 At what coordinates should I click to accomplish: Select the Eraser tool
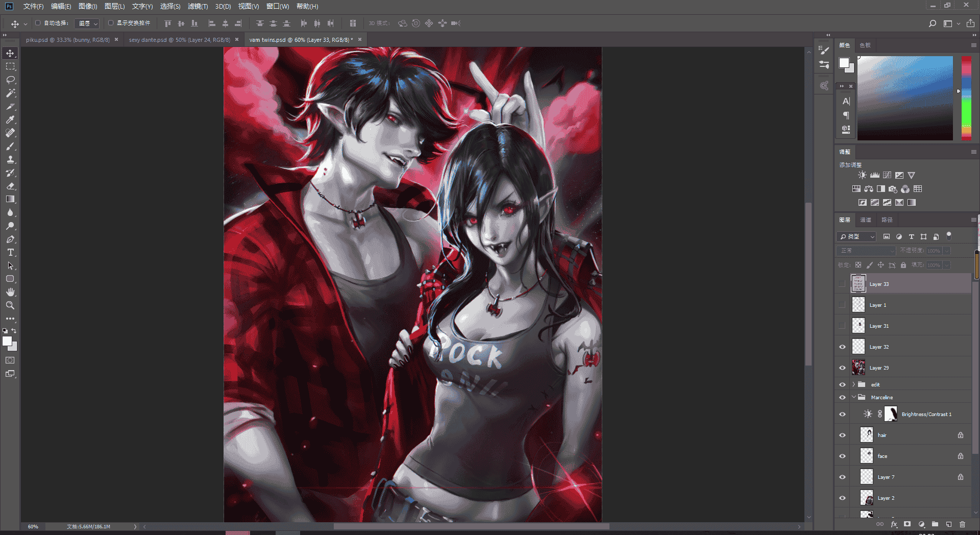tap(10, 186)
